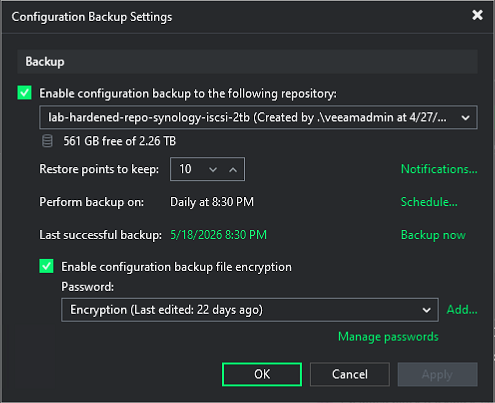Image resolution: width=495 pixels, height=403 pixels.
Task: Discard changes with the Cancel button
Action: [x=350, y=374]
